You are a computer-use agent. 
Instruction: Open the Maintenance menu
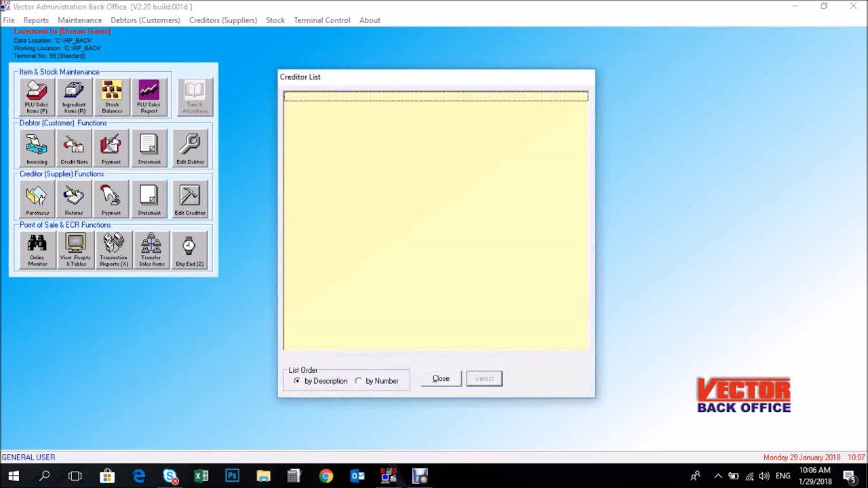(79, 20)
